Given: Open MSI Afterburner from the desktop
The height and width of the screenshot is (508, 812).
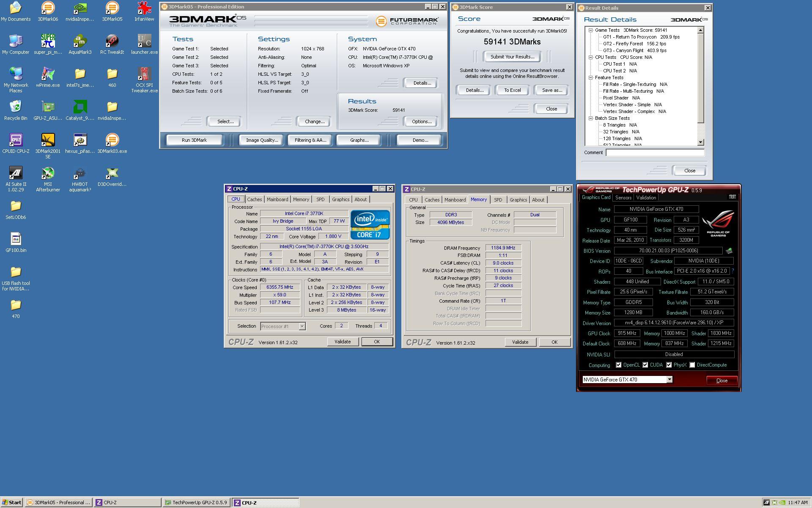Looking at the screenshot, I should coord(48,179).
